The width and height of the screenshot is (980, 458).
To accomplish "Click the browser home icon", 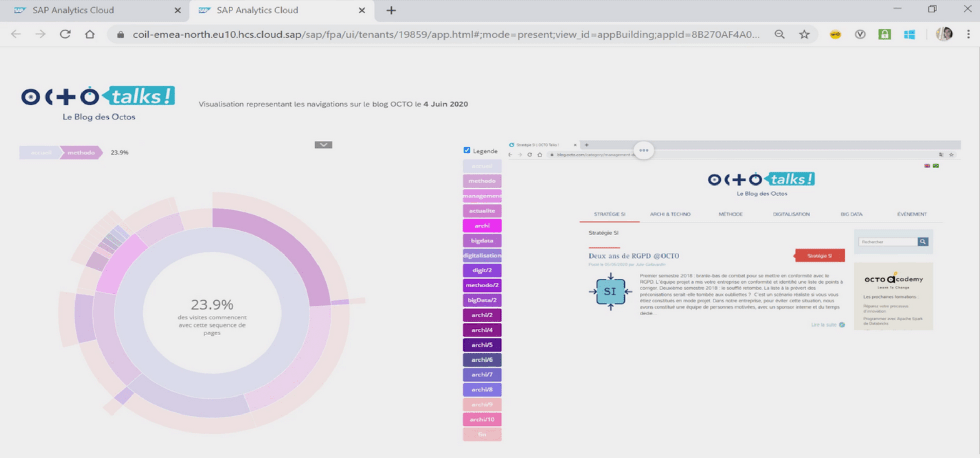I will click(x=90, y=34).
